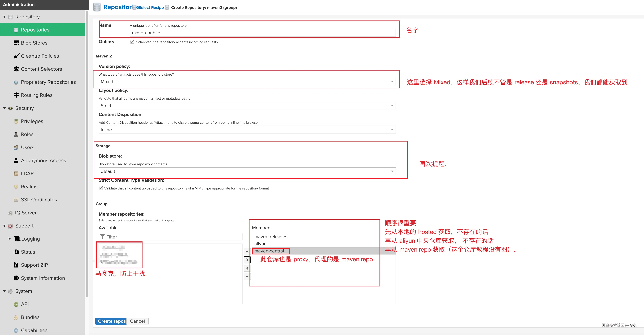Click the Content Selectors layers icon

16,69
